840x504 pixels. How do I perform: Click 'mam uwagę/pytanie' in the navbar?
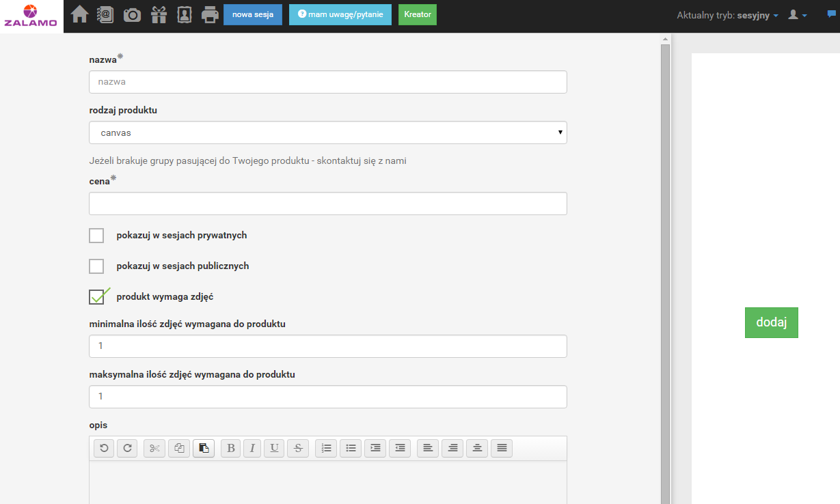[340, 14]
